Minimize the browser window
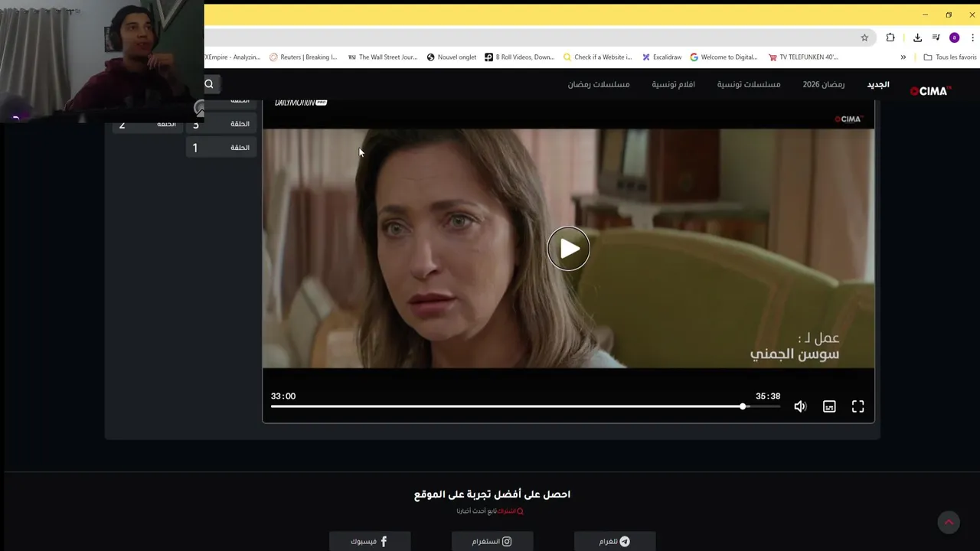 (x=925, y=15)
